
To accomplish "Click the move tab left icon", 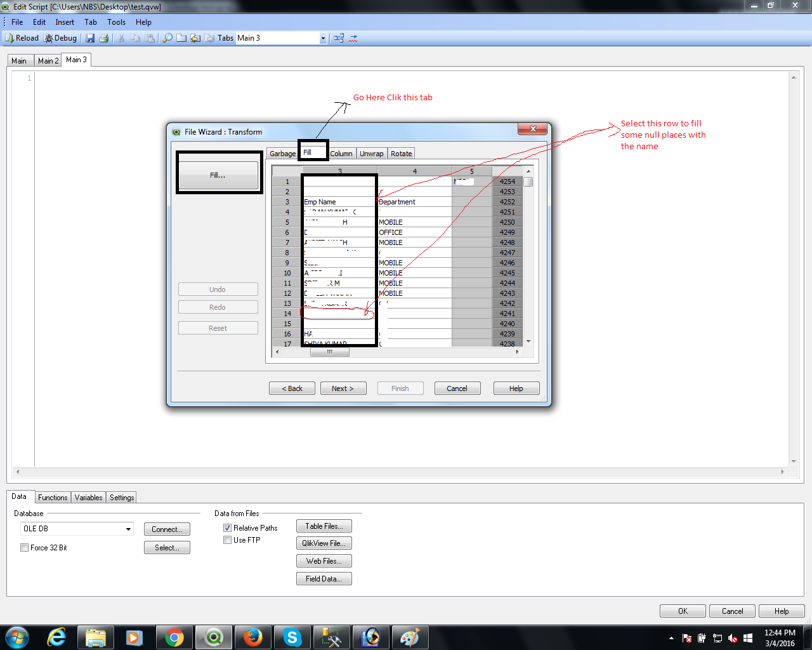I will coord(195,38).
